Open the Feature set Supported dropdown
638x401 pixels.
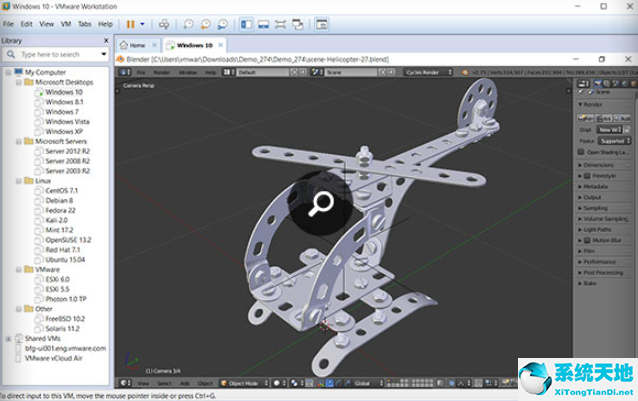point(614,141)
